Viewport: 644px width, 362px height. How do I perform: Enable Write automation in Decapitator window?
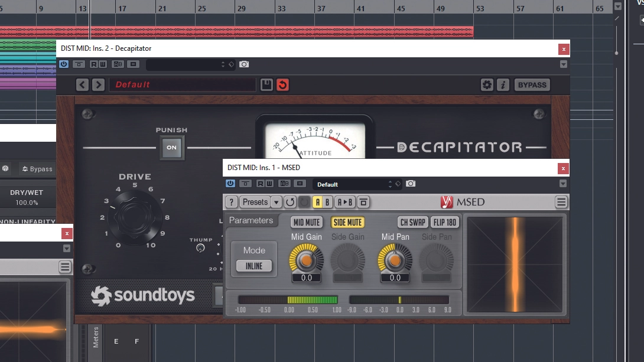pos(103,64)
